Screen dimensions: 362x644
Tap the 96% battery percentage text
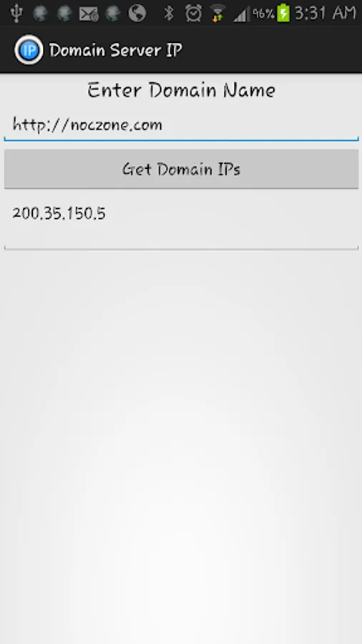coord(263,14)
